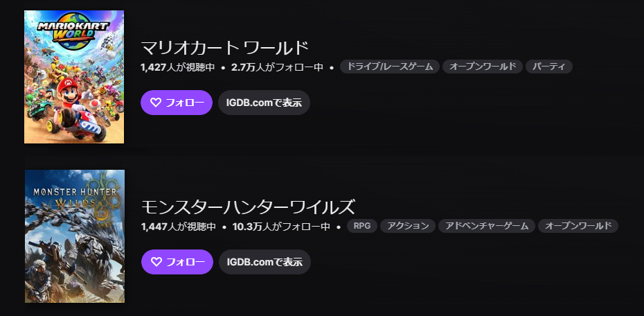Select the オープンワールド tag on Mario Kart

pyautogui.click(x=482, y=67)
